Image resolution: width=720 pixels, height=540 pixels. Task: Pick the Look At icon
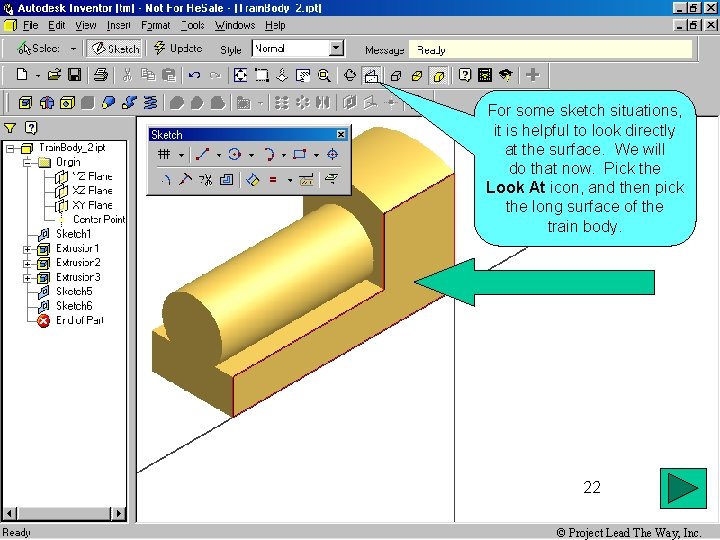coord(371,75)
